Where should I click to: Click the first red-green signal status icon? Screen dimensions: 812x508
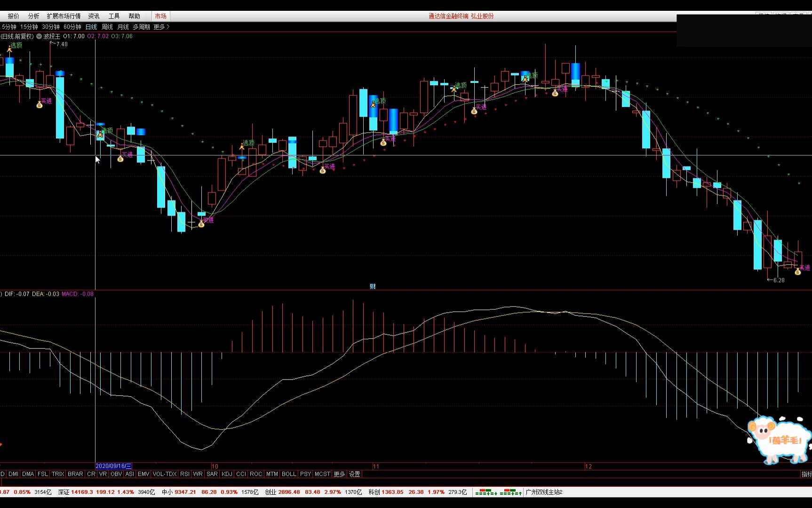486,492
